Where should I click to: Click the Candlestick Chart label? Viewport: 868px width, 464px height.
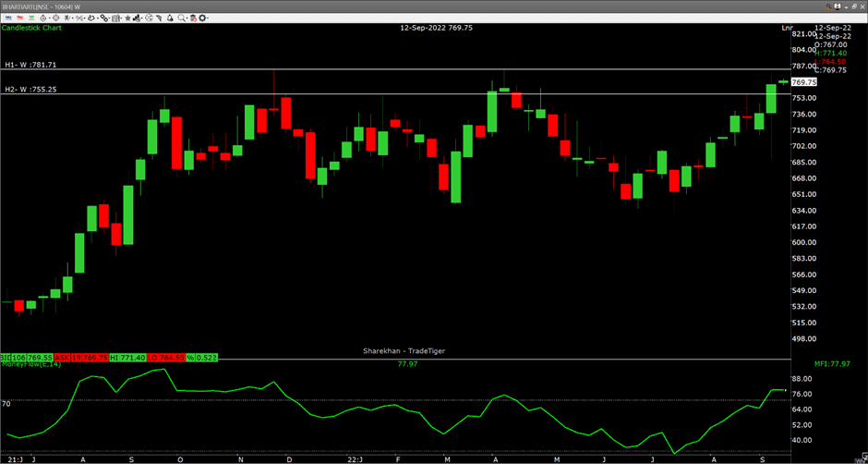31,28
